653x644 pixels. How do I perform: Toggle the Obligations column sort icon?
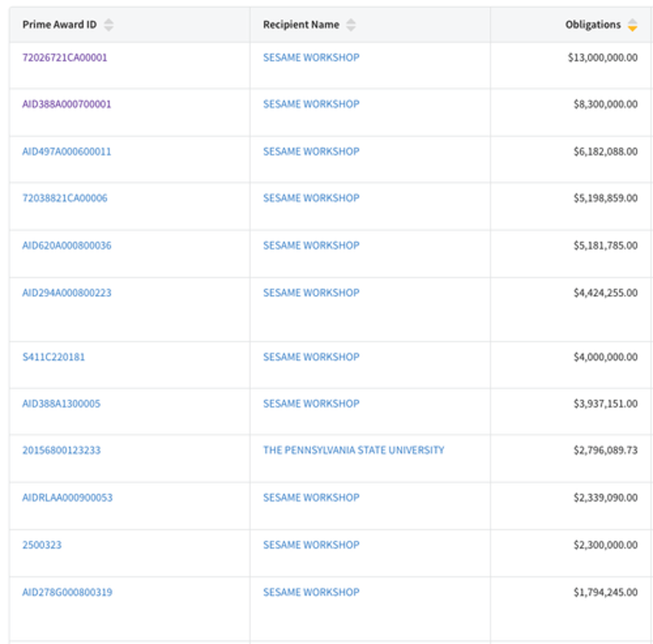point(632,25)
